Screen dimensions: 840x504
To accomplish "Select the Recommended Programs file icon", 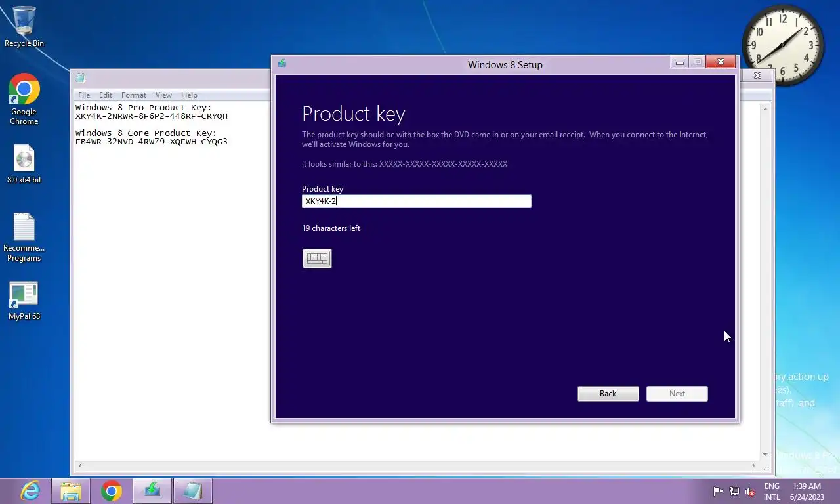I will pyautogui.click(x=24, y=238).
